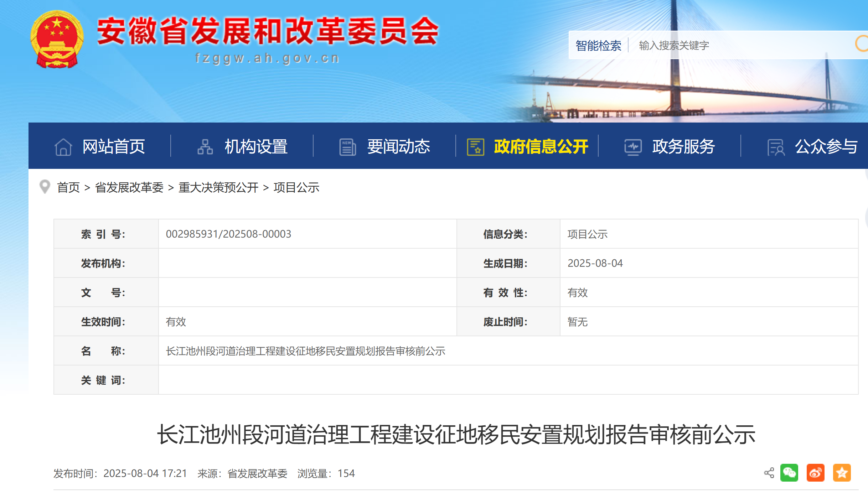Click the national emblem logo
The width and height of the screenshot is (868, 493).
(x=57, y=39)
